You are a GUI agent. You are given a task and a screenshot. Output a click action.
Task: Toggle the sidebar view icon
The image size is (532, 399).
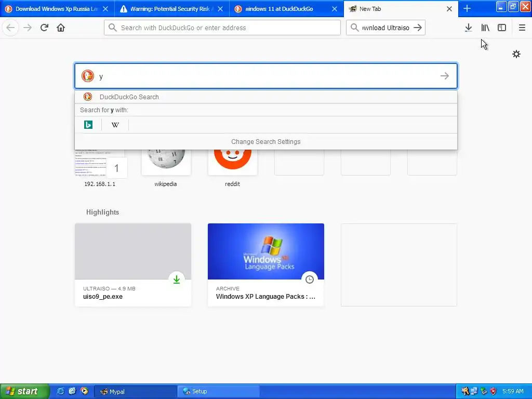point(502,28)
